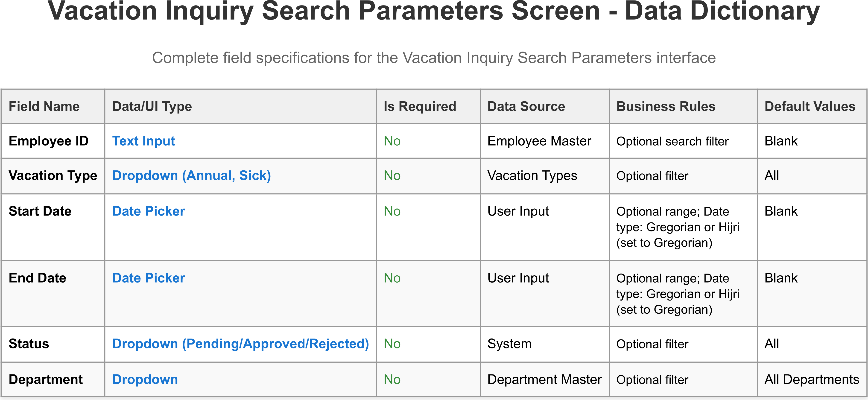Click the Is Required column header
Screen dimensions: 868x400
click(x=420, y=106)
